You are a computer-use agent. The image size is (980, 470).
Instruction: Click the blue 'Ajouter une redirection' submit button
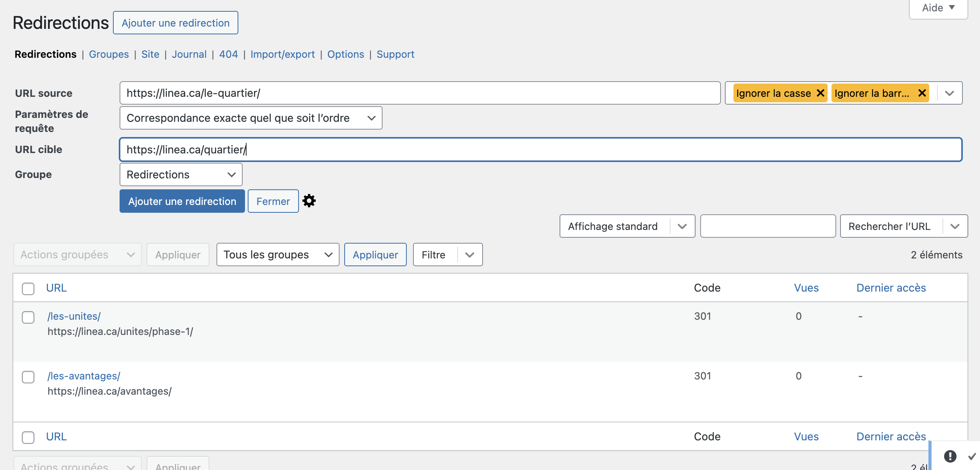(x=182, y=201)
